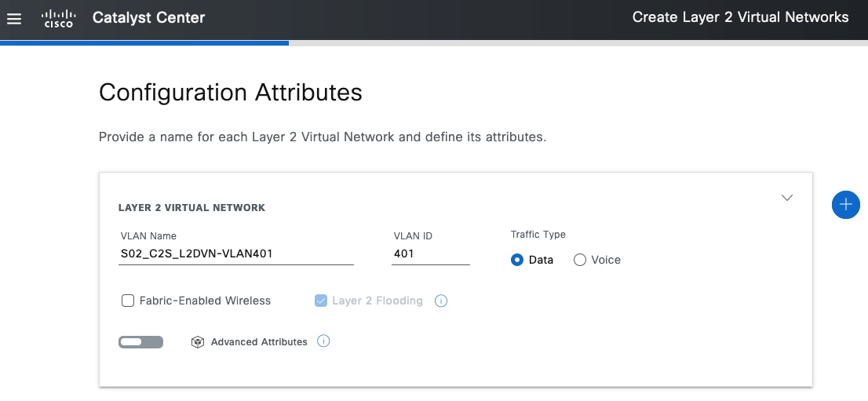The width and height of the screenshot is (868, 401).
Task: Edit the VLAN Name field
Action: [x=235, y=254]
